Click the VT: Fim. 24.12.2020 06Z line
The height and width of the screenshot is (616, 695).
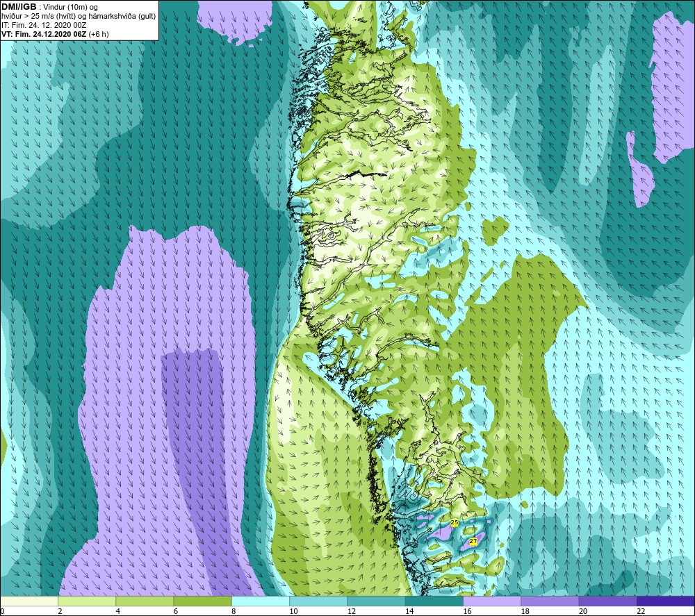55,34
